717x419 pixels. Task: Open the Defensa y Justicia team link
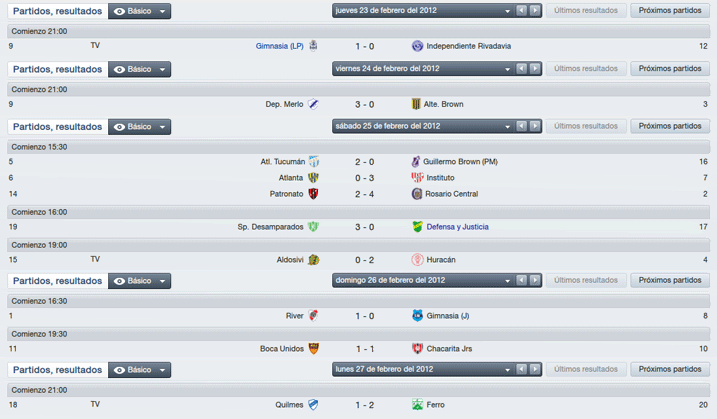point(457,227)
